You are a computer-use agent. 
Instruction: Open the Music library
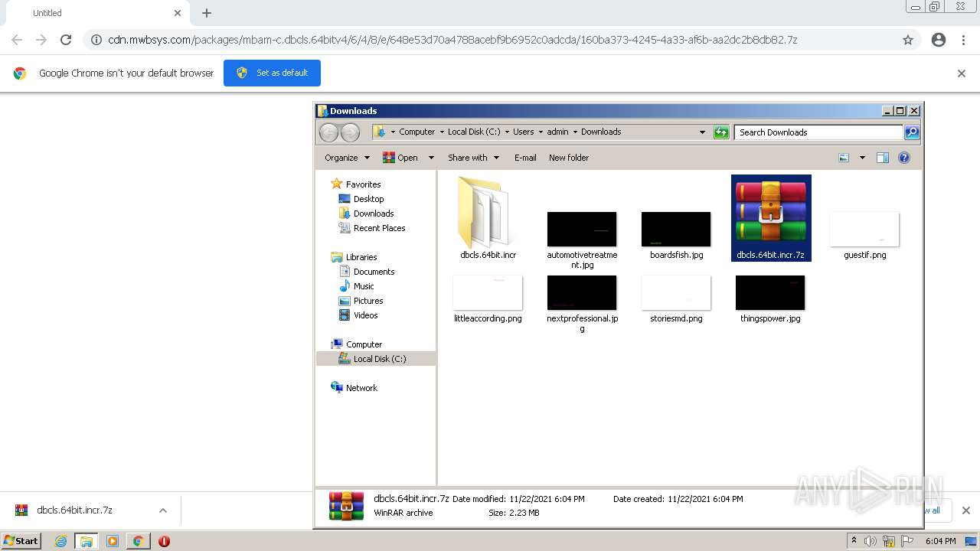point(364,286)
